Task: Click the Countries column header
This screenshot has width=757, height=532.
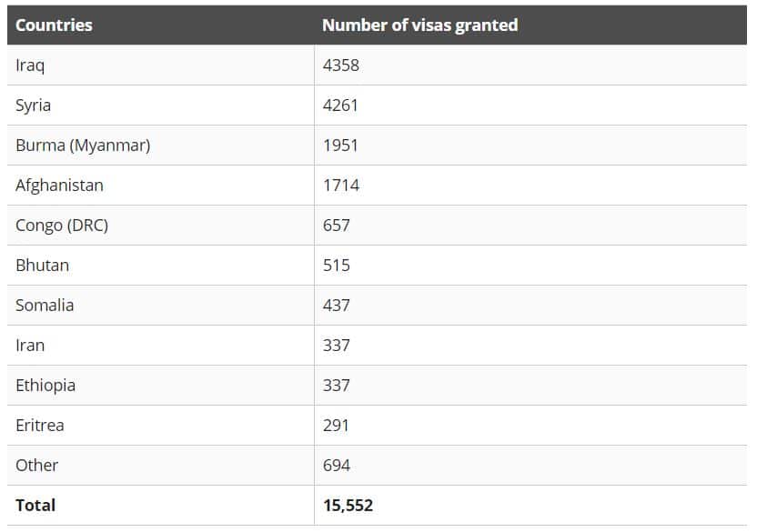Action: [x=54, y=25]
